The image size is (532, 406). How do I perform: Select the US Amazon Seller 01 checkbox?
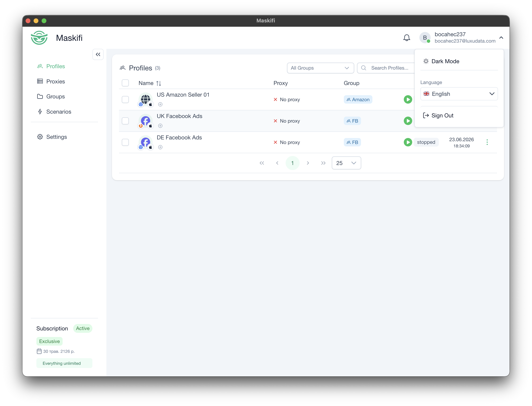coord(125,99)
